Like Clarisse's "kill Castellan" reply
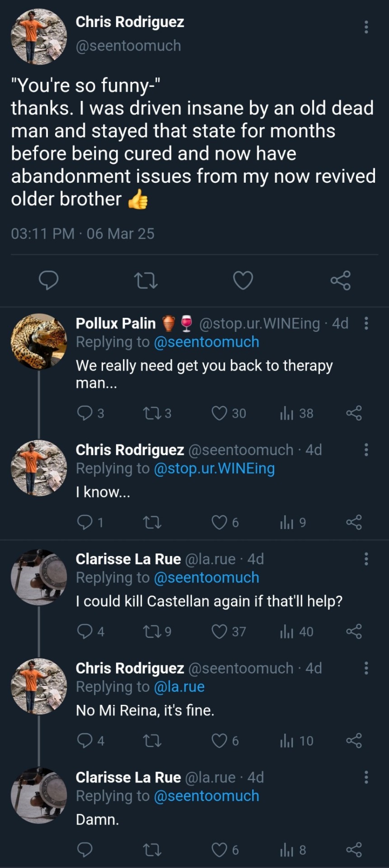 [x=220, y=632]
